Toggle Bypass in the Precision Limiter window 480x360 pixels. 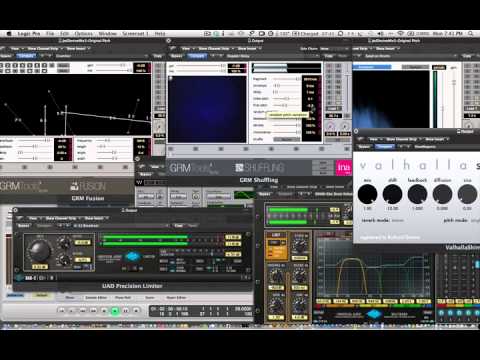pyautogui.click(x=23, y=226)
